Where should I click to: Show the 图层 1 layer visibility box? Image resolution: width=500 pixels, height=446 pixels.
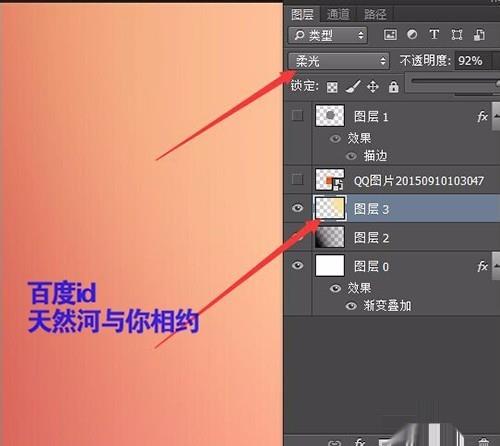297,116
